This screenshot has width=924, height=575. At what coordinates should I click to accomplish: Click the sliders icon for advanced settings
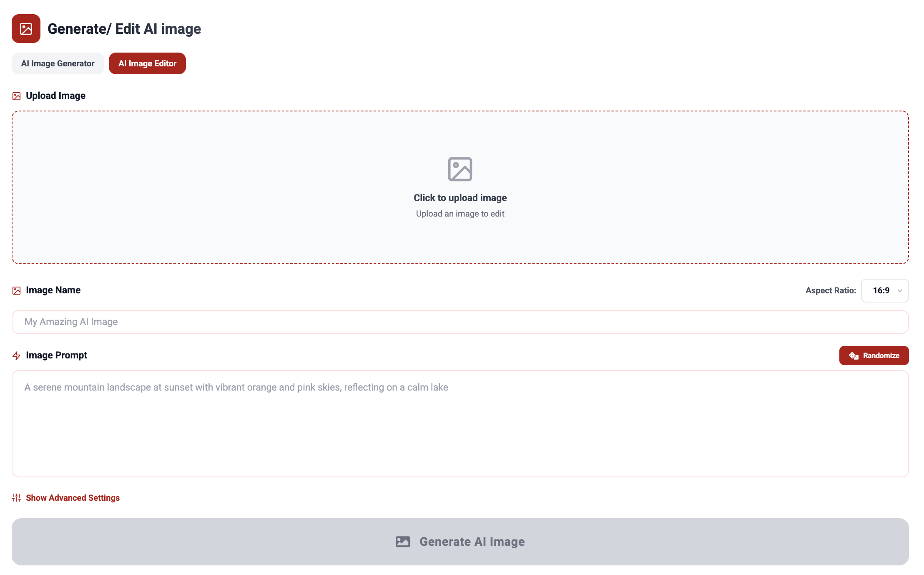(16, 498)
